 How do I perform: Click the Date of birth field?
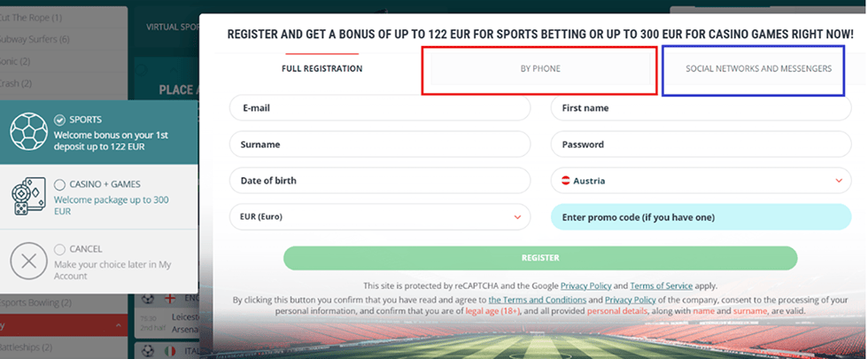pos(379,181)
